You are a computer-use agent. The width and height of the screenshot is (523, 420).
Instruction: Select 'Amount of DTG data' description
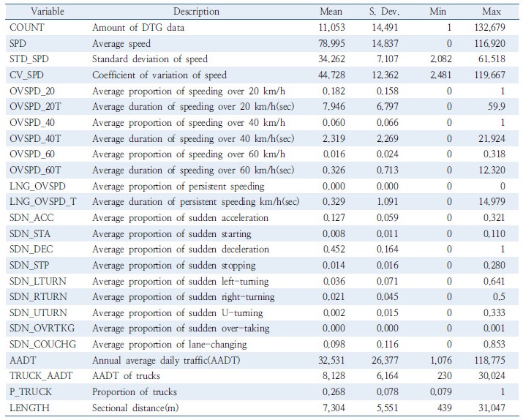coord(138,28)
